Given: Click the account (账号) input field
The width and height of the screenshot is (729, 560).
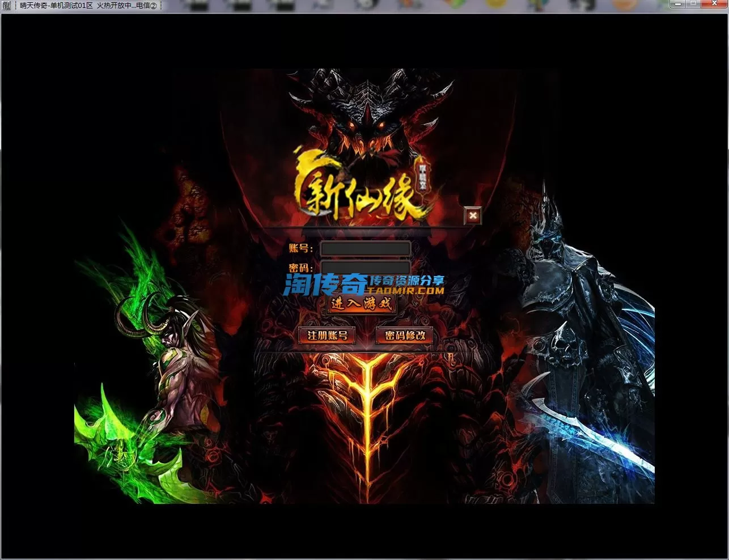Looking at the screenshot, I should pyautogui.click(x=365, y=248).
